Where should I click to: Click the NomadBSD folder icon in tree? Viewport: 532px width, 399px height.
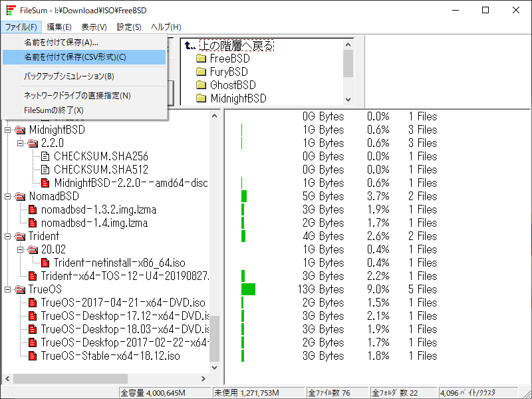point(21,196)
